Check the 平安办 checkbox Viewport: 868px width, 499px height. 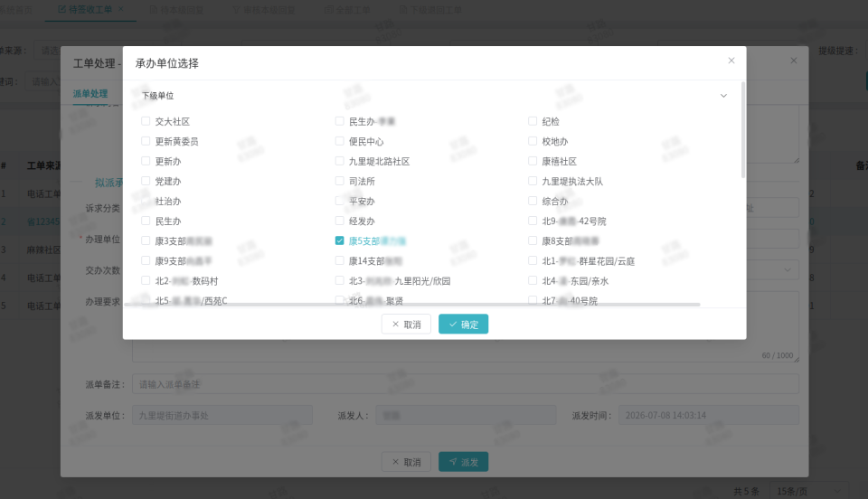point(339,201)
